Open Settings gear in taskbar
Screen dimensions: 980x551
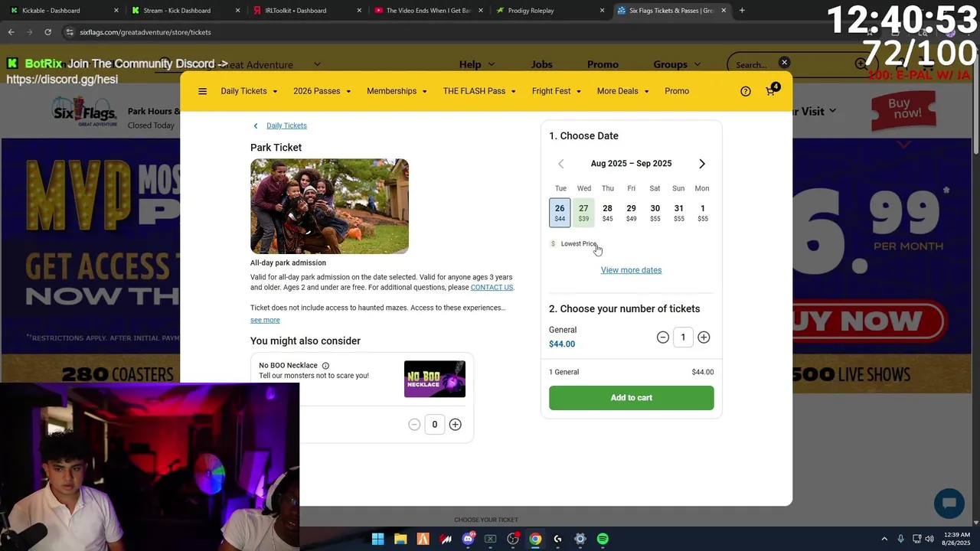tap(580, 539)
